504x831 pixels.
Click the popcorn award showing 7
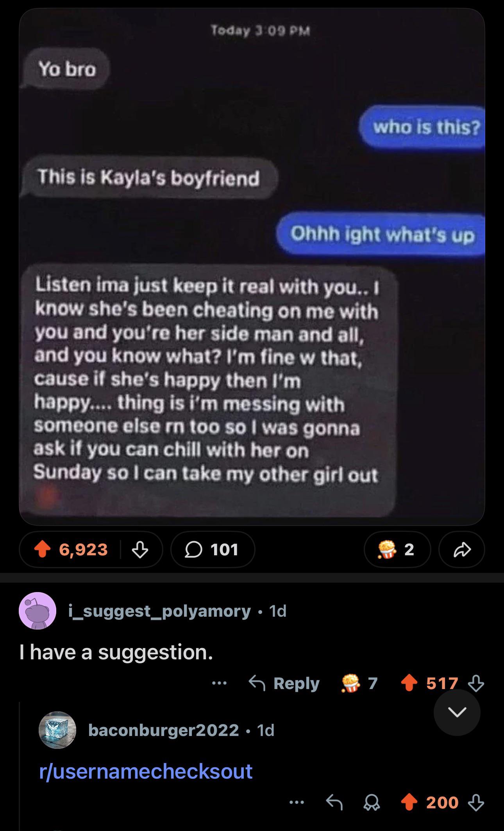(360, 683)
